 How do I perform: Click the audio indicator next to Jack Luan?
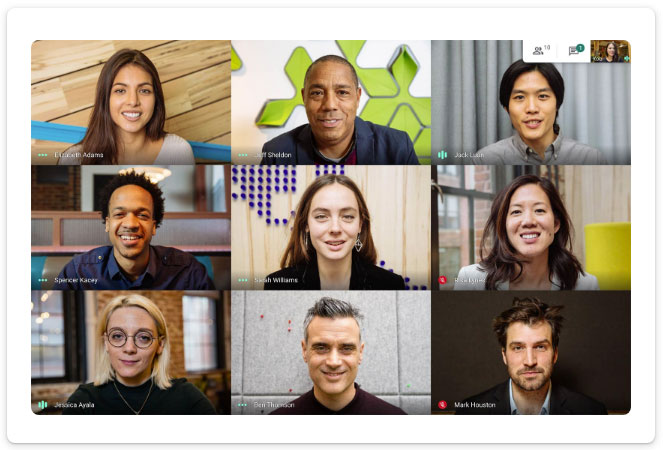click(x=442, y=155)
